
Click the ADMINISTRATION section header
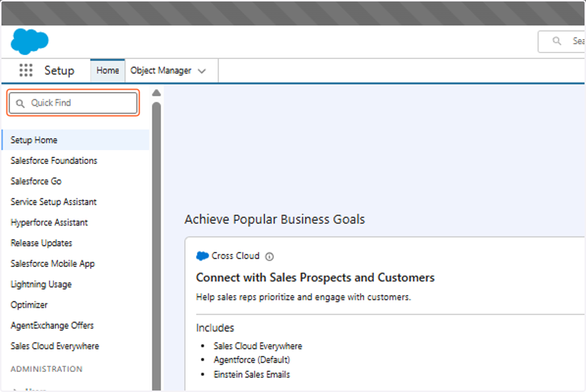pyautogui.click(x=46, y=369)
